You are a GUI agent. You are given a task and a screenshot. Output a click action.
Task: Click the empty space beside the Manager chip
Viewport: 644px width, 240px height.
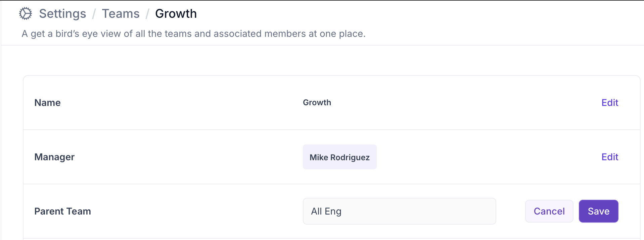click(x=487, y=157)
